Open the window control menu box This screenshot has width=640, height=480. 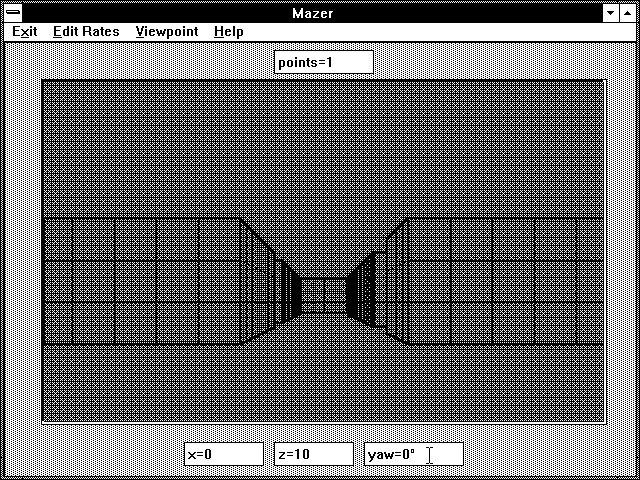click(x=13, y=13)
